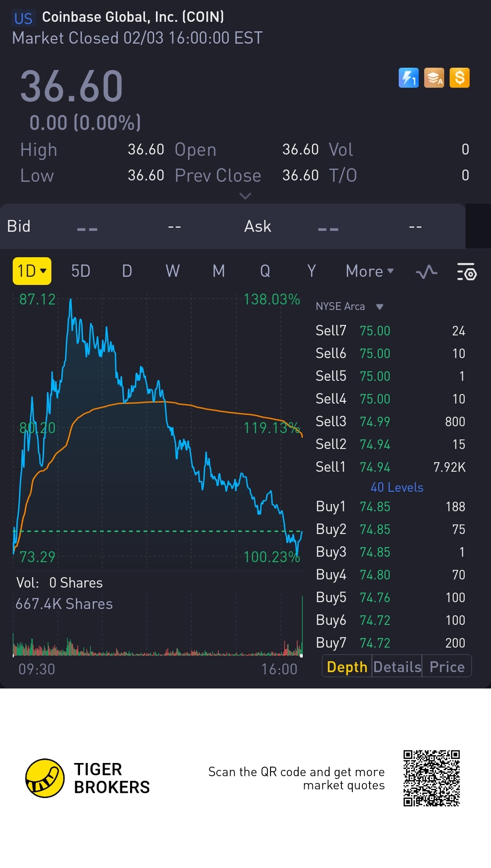The height and width of the screenshot is (868, 491).
Task: Tap the Coinbase Global, Inc. (COIN) title
Action: [133, 17]
